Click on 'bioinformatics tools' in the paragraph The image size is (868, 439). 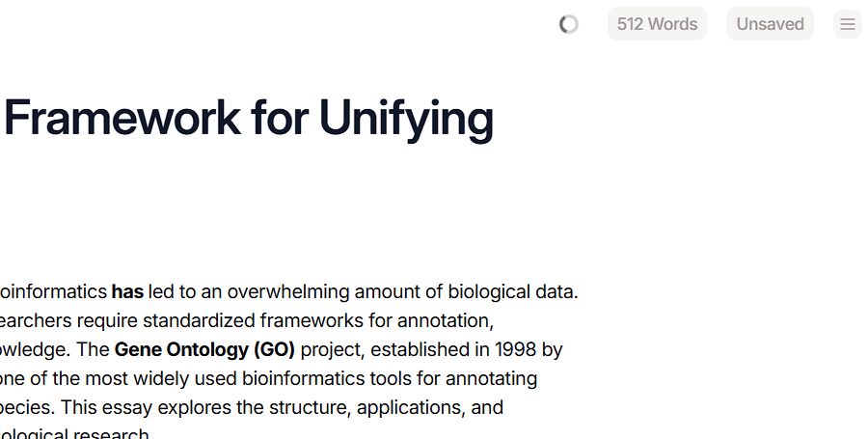(341, 378)
